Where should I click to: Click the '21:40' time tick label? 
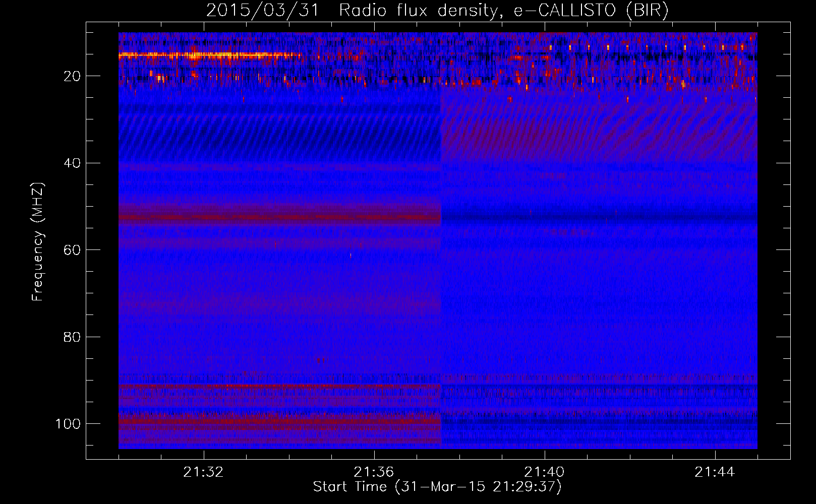(545, 472)
